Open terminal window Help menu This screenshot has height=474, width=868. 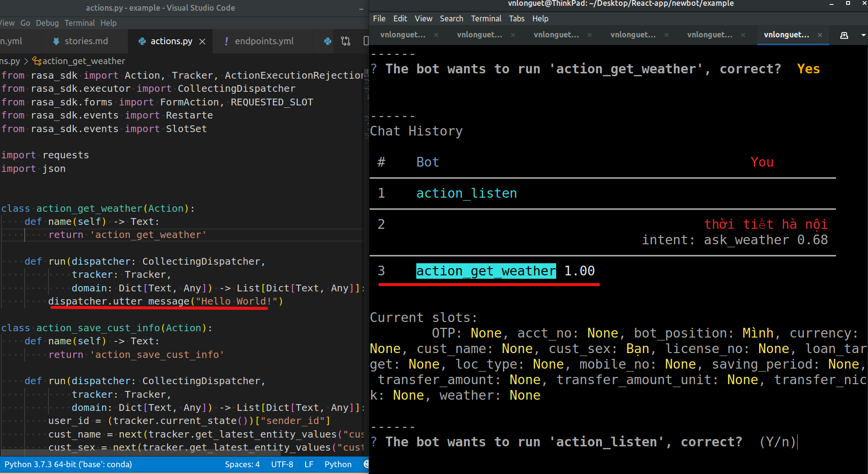tap(540, 18)
